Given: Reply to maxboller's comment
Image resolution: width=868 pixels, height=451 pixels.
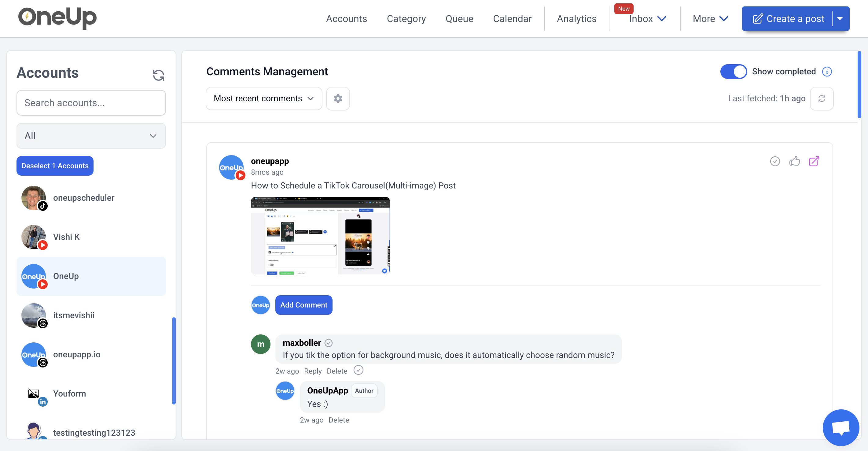Looking at the screenshot, I should pos(313,371).
